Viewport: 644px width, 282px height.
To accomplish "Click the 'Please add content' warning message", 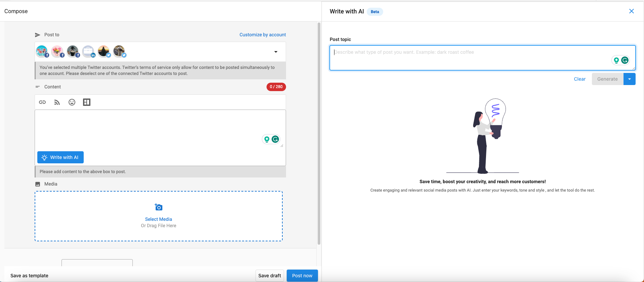I will tap(160, 171).
